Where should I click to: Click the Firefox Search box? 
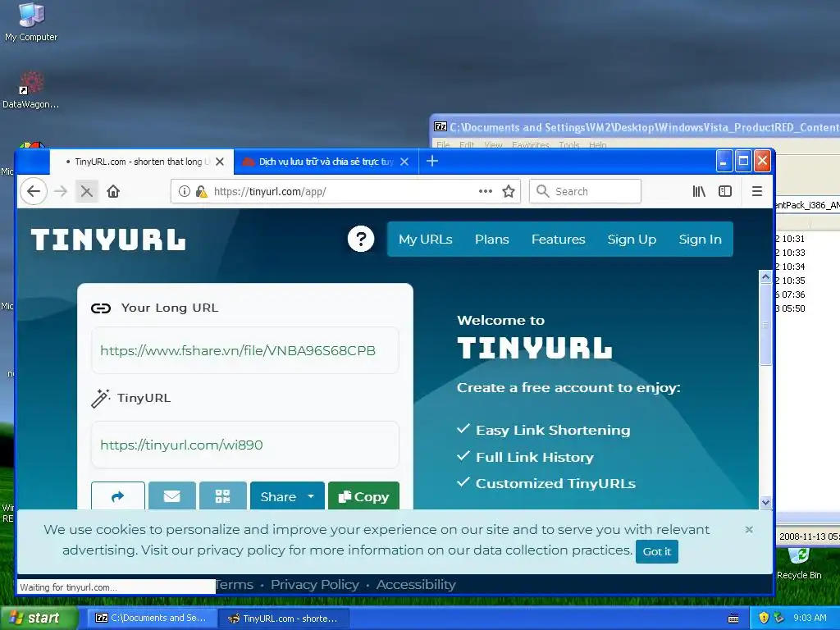[x=585, y=191]
